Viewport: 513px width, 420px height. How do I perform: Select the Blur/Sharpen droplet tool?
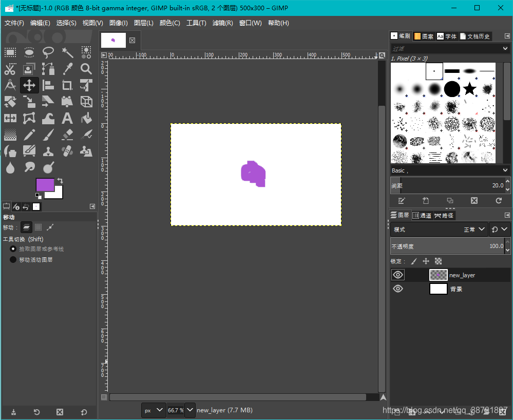10,168
